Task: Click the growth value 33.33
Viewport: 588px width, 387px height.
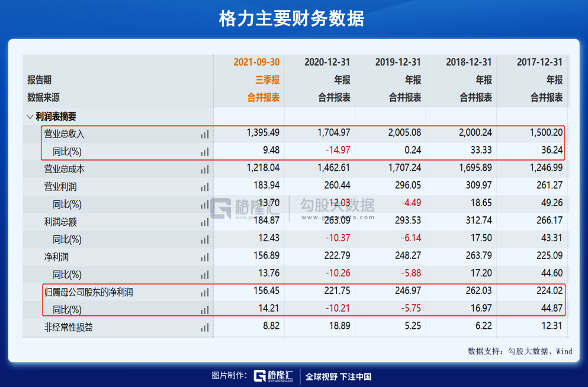Action: (x=481, y=150)
